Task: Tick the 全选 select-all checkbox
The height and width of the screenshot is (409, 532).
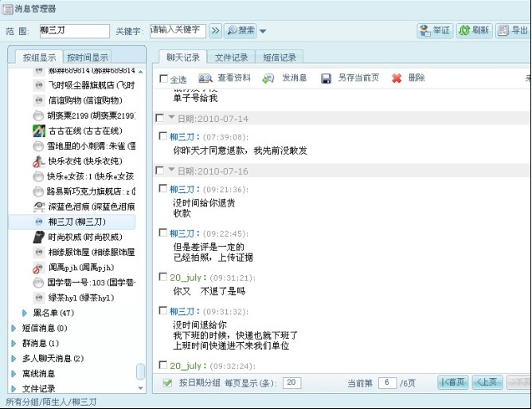Action: (163, 79)
